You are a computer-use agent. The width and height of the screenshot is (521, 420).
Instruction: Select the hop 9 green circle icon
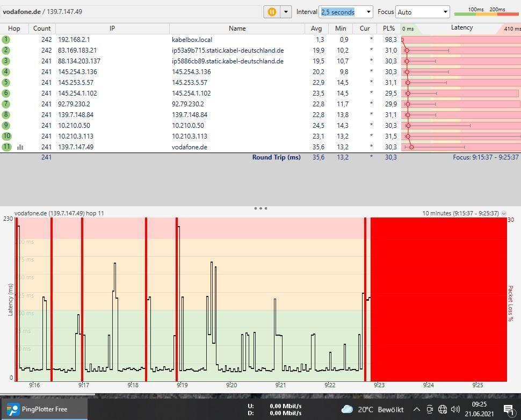(6, 125)
